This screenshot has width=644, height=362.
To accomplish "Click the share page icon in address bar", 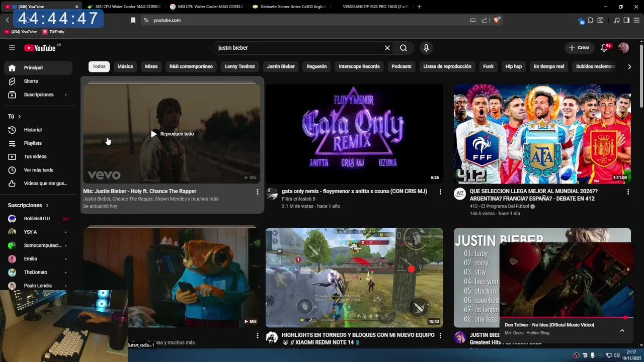I will coord(484,20).
